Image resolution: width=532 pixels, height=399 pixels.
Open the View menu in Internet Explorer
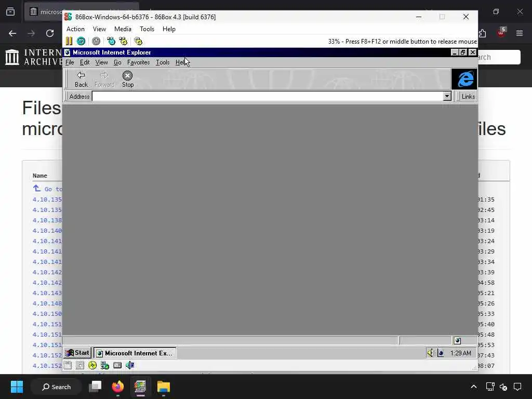pos(101,62)
